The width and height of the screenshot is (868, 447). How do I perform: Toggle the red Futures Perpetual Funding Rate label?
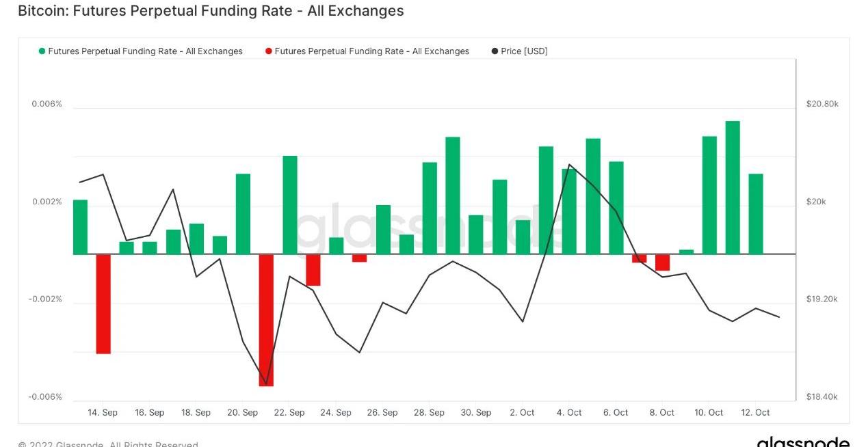click(x=371, y=51)
